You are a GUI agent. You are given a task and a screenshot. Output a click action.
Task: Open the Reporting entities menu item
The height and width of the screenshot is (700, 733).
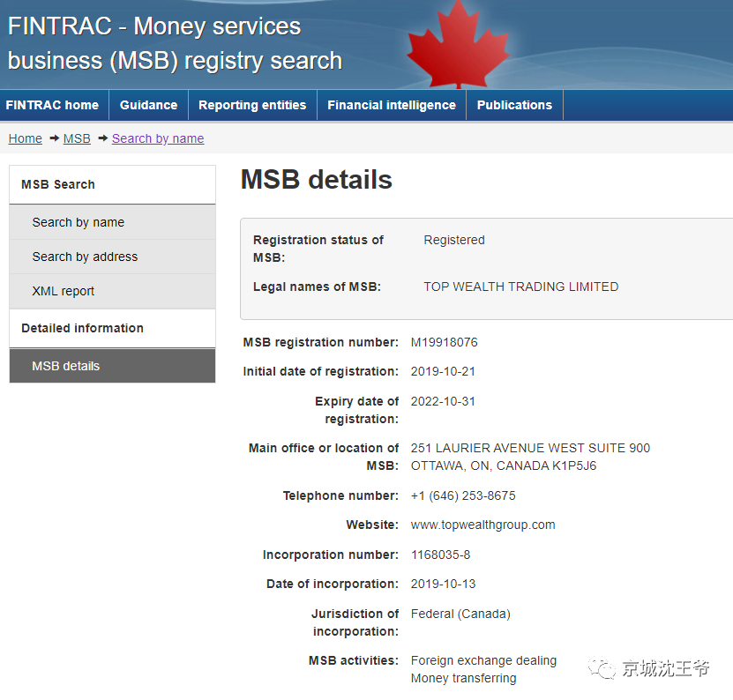(252, 105)
